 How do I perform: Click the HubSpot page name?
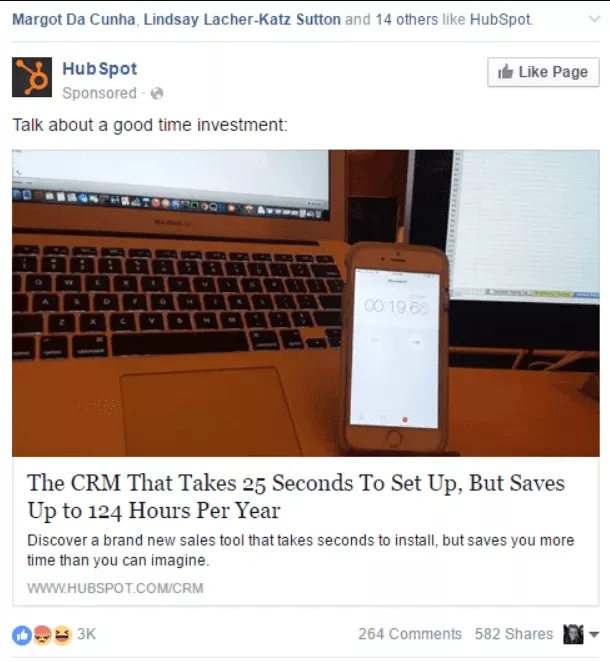tap(100, 68)
